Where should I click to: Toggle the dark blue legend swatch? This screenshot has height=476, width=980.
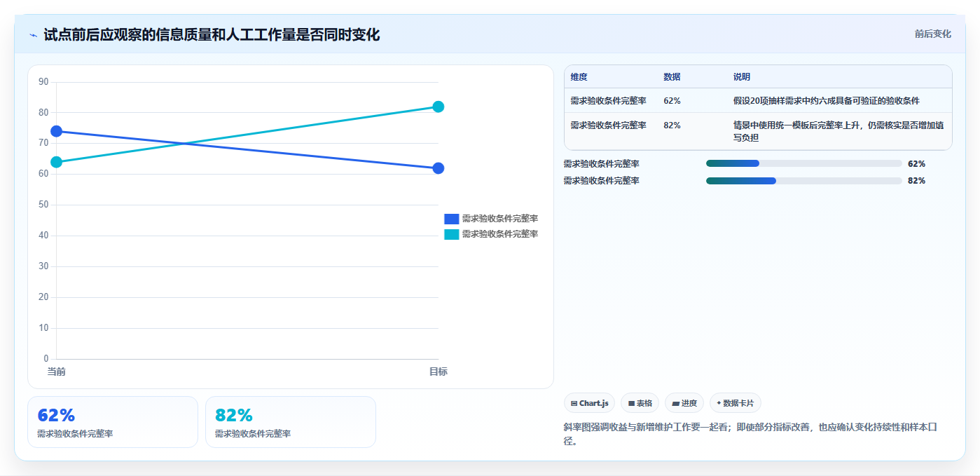[452, 219]
